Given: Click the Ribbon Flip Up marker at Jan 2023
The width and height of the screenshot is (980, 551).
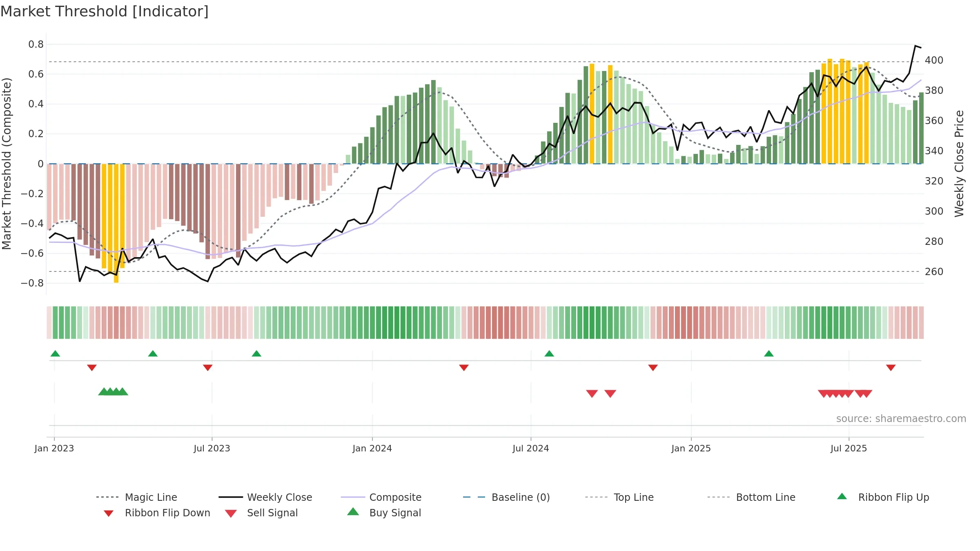Looking at the screenshot, I should 55,353.
